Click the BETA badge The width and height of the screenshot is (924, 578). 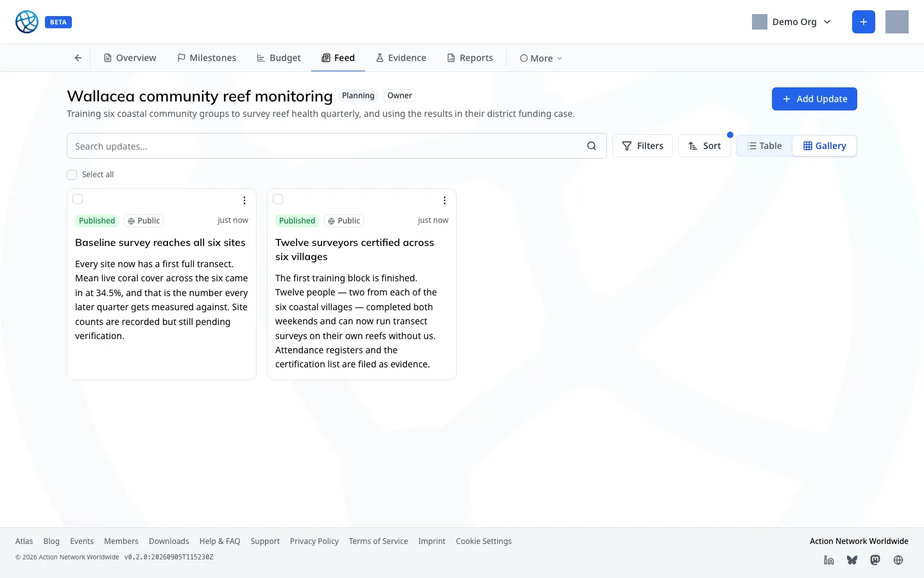tap(58, 22)
